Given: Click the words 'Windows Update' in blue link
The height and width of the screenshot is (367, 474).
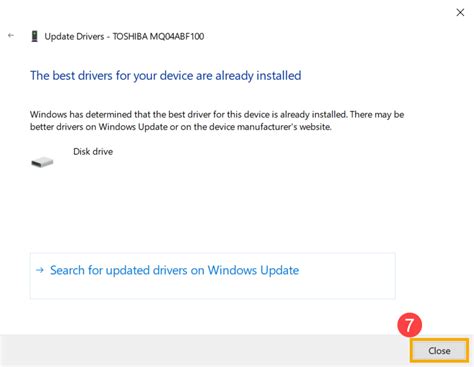Looking at the screenshot, I should 253,270.
